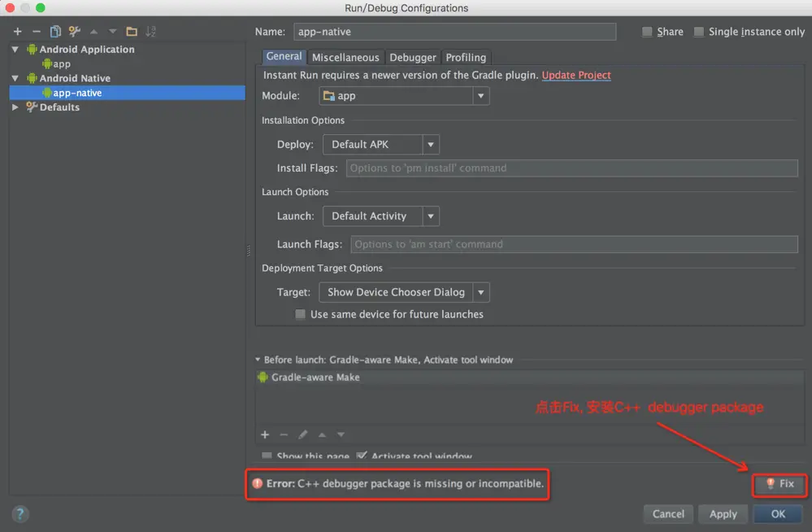
Task: Click the Defaults wrench icon in tree
Action: pyautogui.click(x=33, y=107)
